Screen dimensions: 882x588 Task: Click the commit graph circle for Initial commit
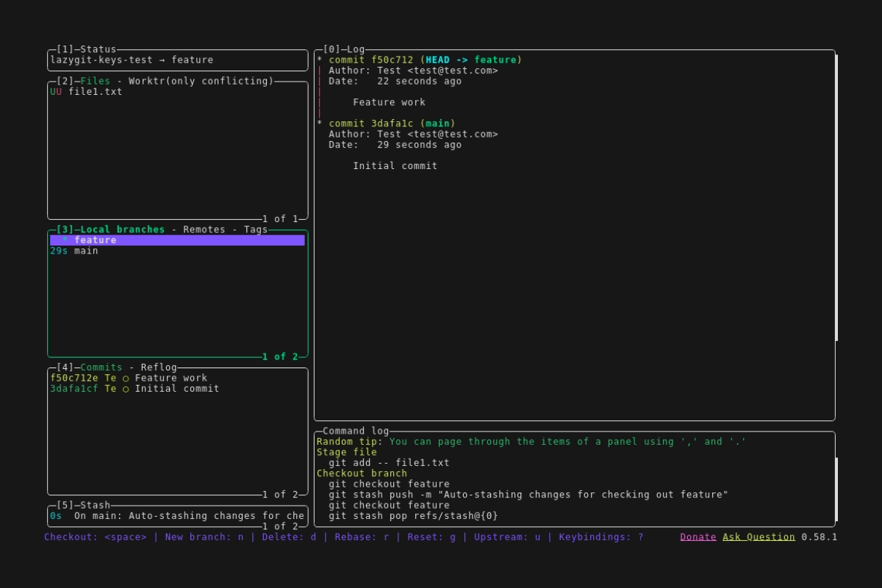126,389
